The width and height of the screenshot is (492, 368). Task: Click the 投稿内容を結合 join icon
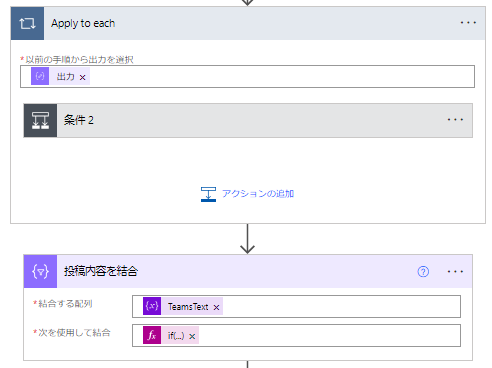coord(40,271)
